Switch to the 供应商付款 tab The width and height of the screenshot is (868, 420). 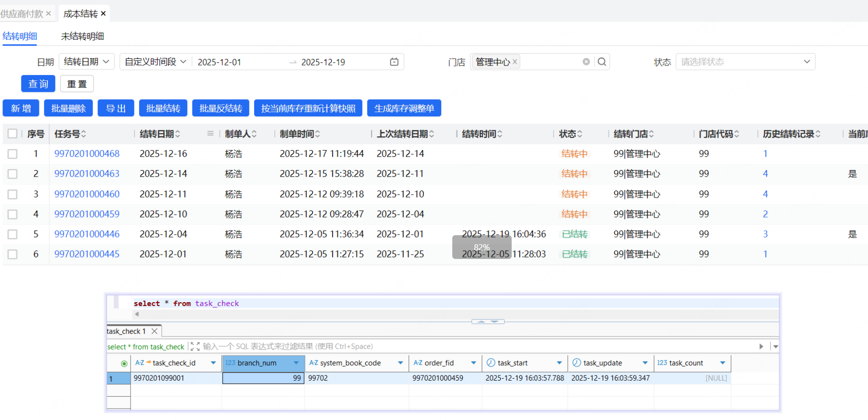tap(22, 14)
